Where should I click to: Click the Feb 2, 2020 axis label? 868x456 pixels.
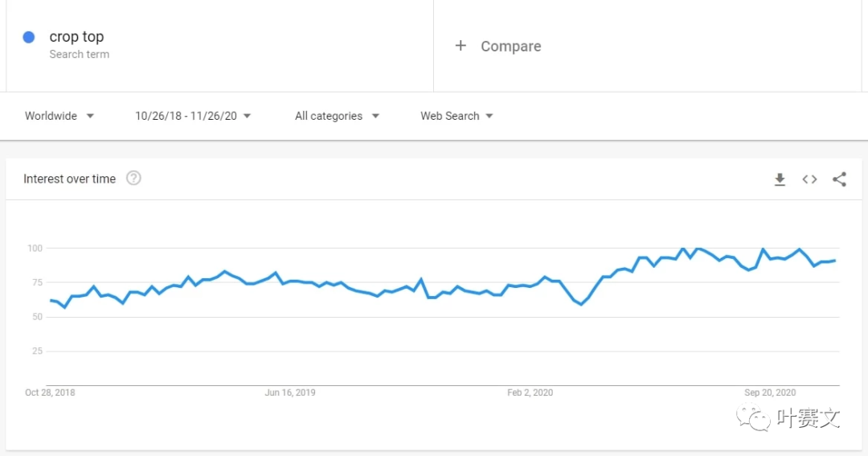[530, 392]
